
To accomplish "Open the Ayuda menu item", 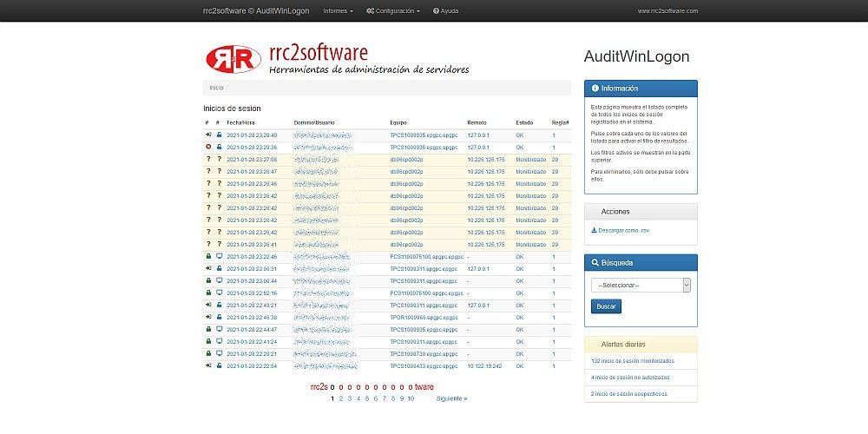I will [445, 11].
